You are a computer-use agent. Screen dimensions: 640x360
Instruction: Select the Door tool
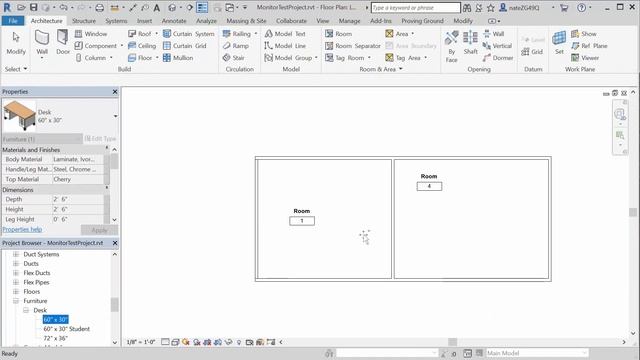click(62, 42)
